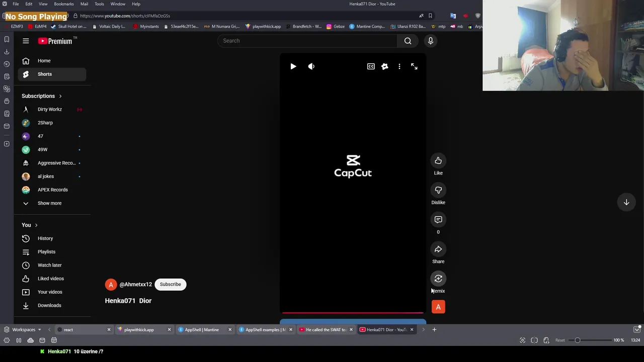Click the YouTube search magnifier button

click(x=408, y=41)
